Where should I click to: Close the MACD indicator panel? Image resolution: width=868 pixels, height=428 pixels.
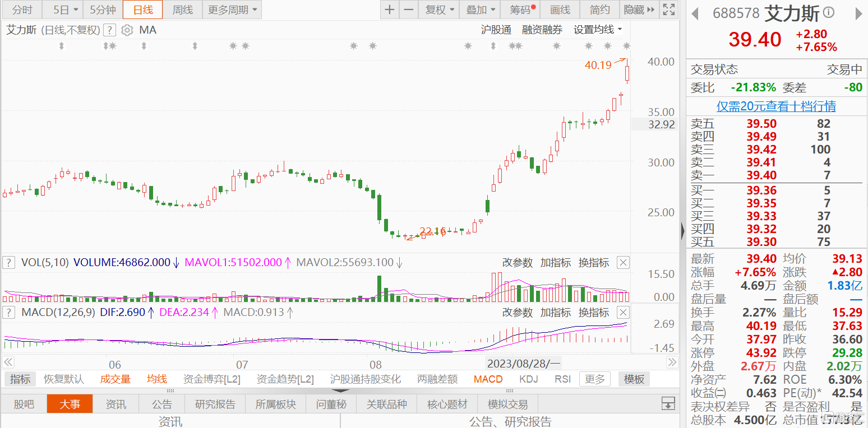click(623, 312)
